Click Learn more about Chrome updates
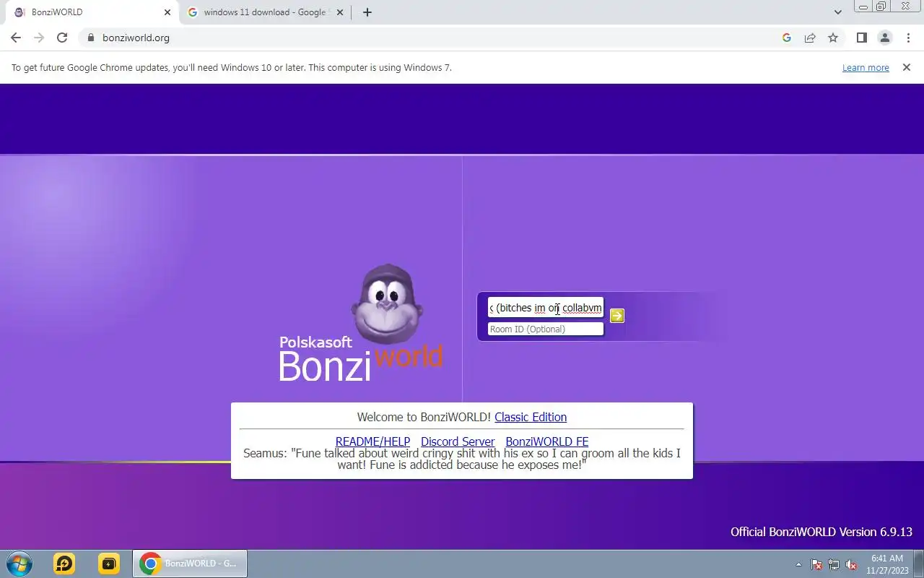 click(x=866, y=67)
